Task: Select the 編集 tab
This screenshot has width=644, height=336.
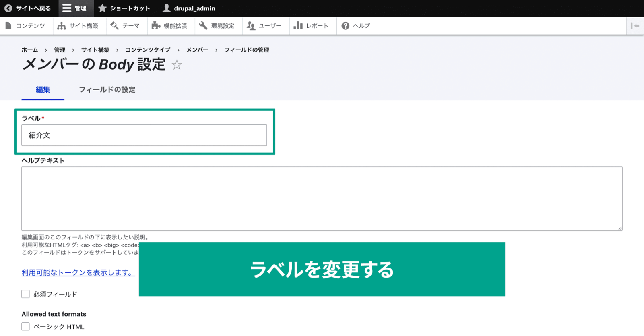Action: [43, 89]
